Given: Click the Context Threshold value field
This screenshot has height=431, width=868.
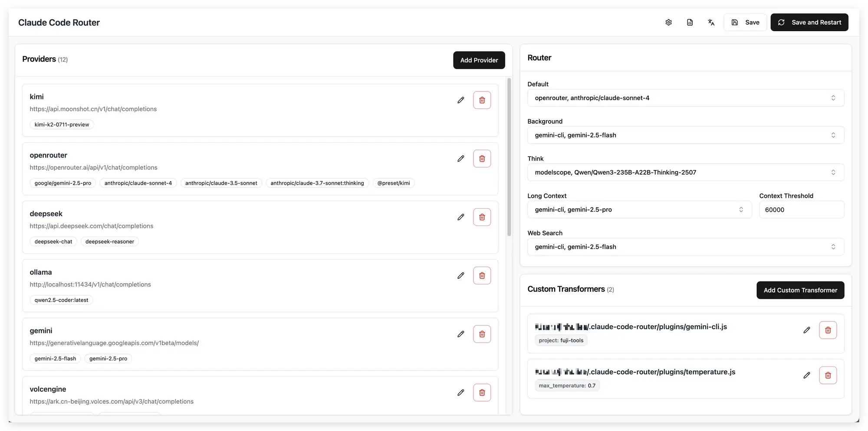Looking at the screenshot, I should (801, 209).
